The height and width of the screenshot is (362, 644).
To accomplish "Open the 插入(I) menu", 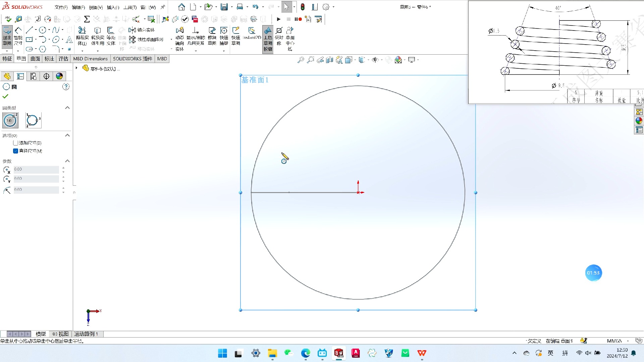I will tap(113, 7).
